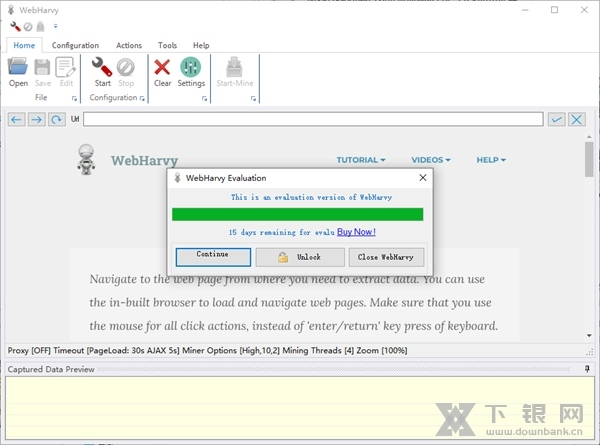600x445 pixels.
Task: Expand the Configuration group dialog launcher
Action: click(x=142, y=98)
